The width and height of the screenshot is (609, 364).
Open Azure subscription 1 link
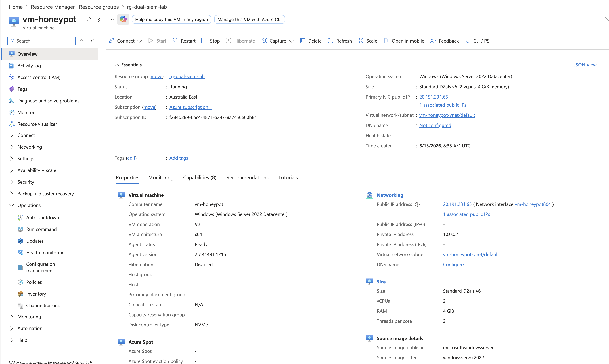191,107
